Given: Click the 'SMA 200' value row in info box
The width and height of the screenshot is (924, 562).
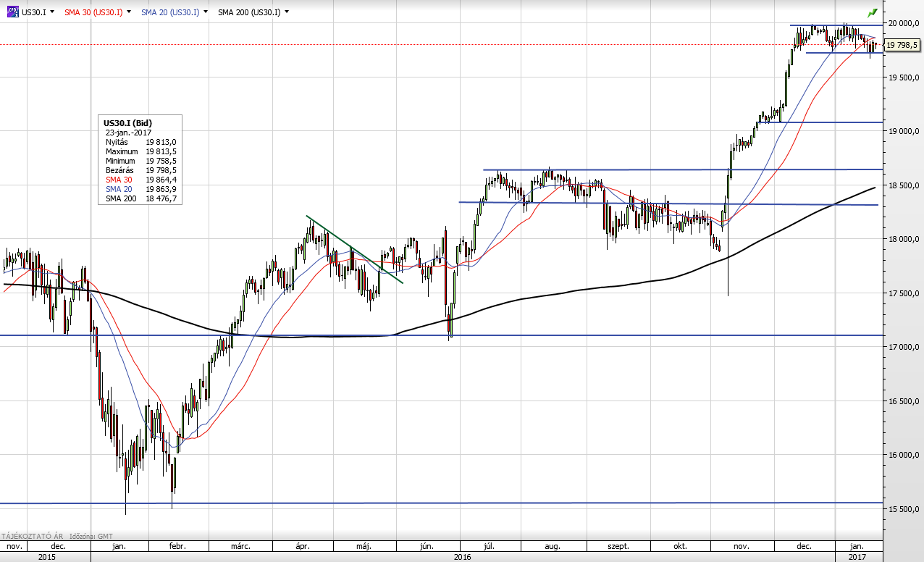Looking at the screenshot, I should [x=140, y=198].
